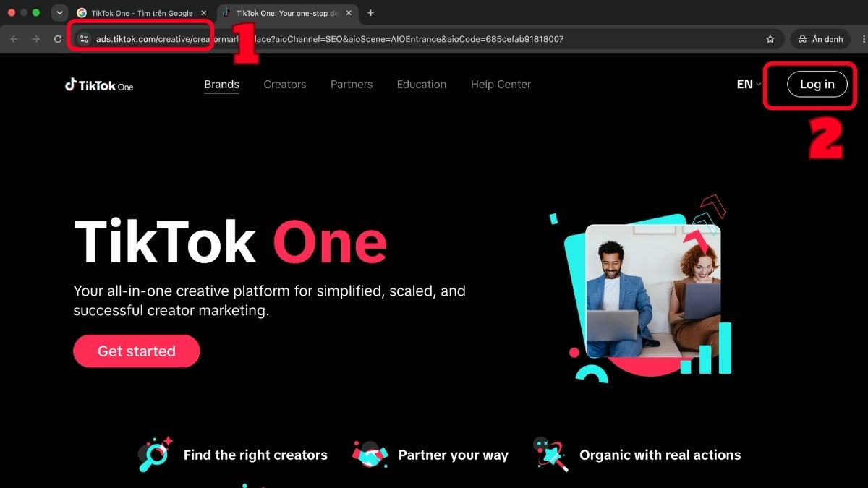Open the Brands nav tab
The width and height of the screenshot is (868, 488).
[221, 85]
